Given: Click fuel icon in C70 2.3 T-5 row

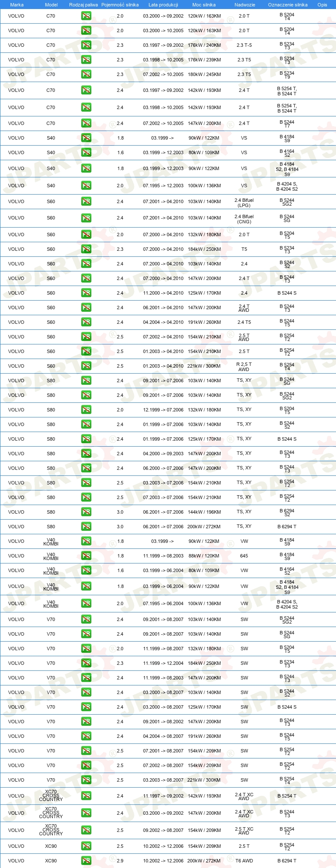Looking at the screenshot, I should 86,45.
